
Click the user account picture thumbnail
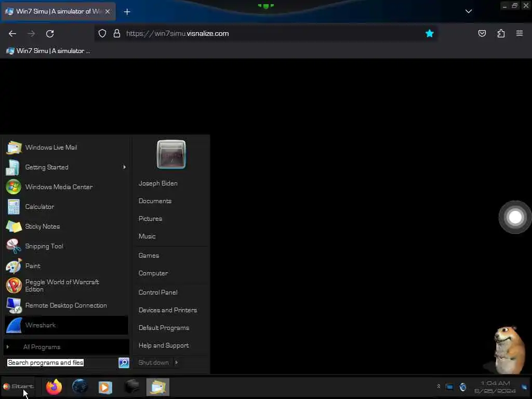pyautogui.click(x=171, y=154)
